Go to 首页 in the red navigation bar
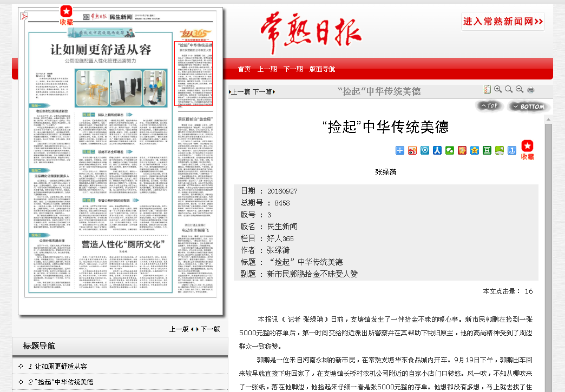The image size is (565, 392). 244,69
